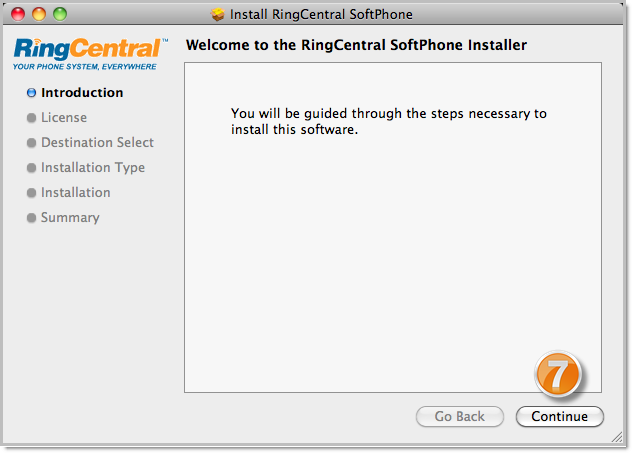The width and height of the screenshot is (632, 453).
Task: Select the Introduction step label
Action: [x=82, y=92]
